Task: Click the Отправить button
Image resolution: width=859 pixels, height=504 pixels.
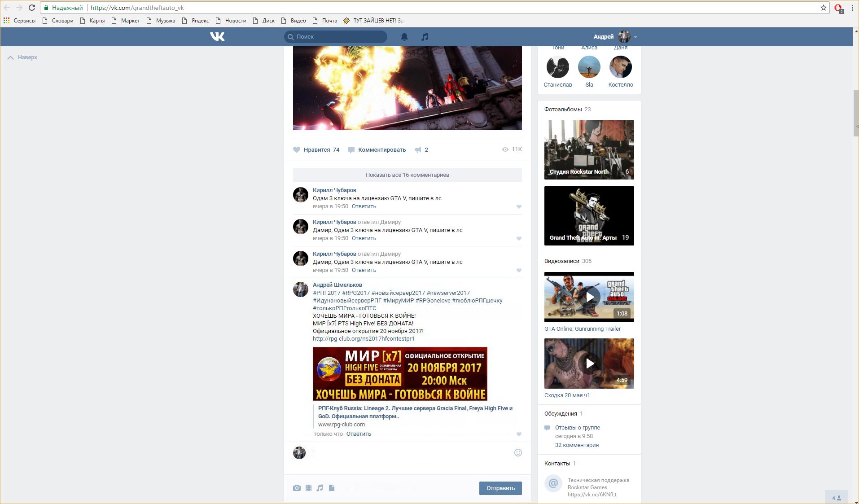Action: 500,488
